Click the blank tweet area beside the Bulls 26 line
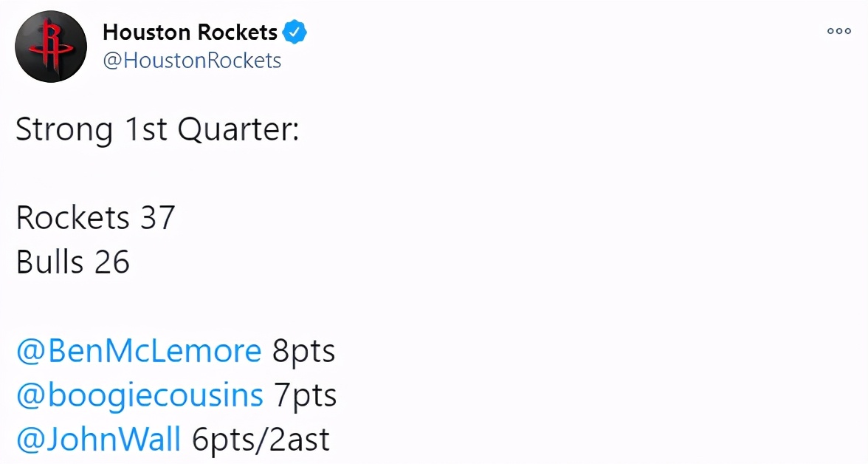The height and width of the screenshot is (464, 868). (x=498, y=262)
